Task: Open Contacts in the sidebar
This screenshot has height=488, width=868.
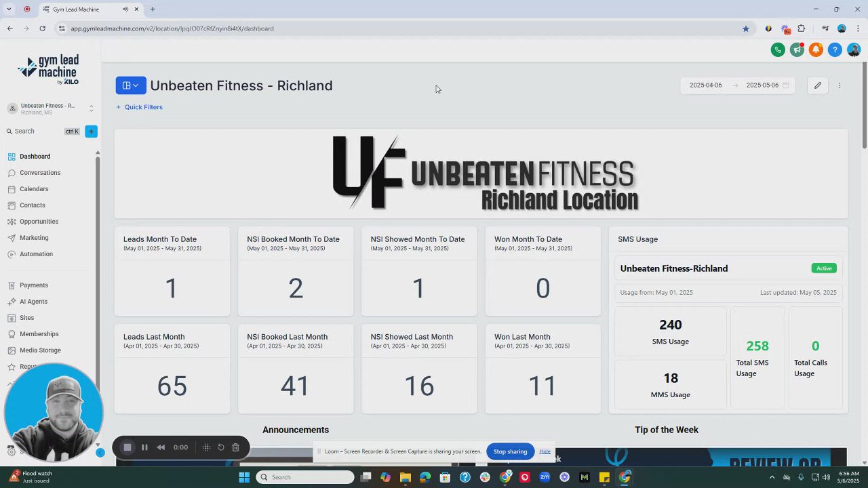Action: pos(33,205)
